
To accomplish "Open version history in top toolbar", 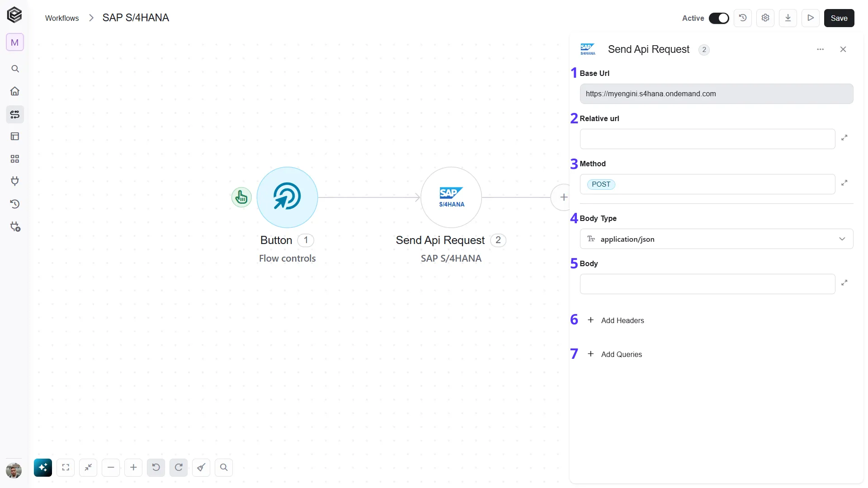I will (x=743, y=18).
